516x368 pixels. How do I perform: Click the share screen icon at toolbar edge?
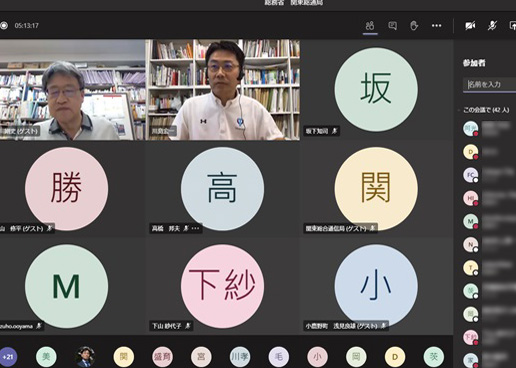(513, 25)
